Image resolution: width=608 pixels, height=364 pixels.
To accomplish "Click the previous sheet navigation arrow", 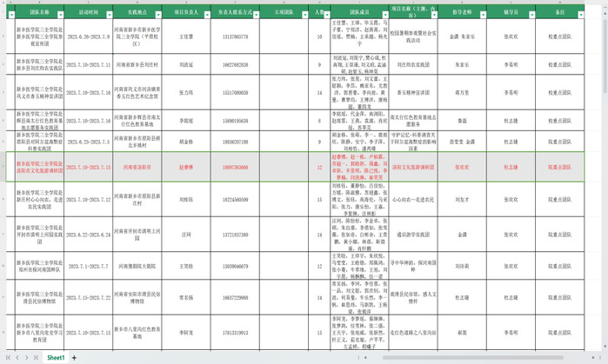I will (17, 358).
